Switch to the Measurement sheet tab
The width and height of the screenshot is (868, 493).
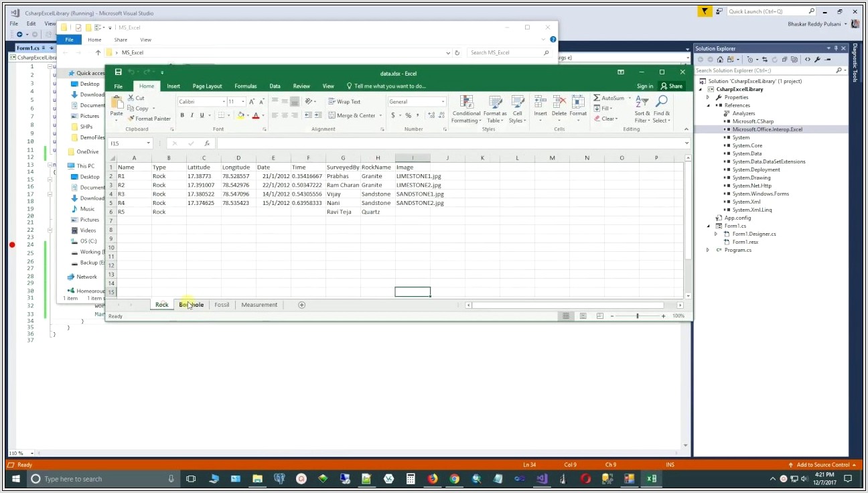click(259, 305)
